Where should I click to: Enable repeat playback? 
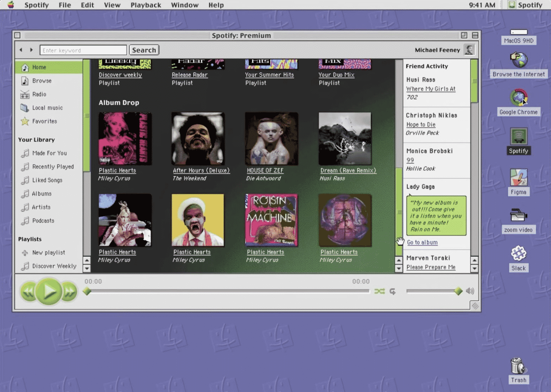pos(392,291)
